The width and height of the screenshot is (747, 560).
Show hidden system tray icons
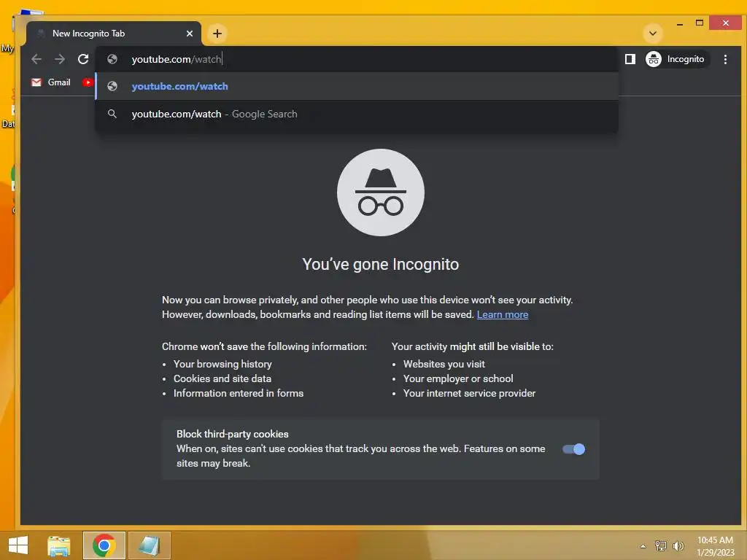click(643, 546)
